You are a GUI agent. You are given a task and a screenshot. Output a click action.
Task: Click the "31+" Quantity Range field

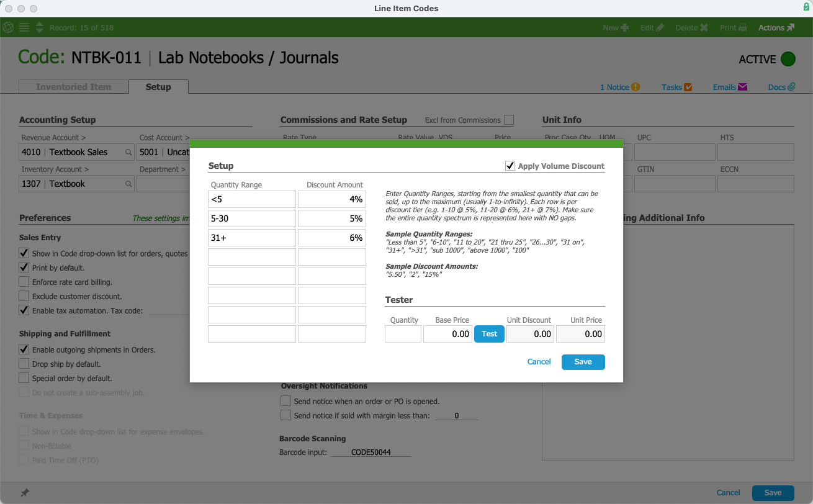coord(252,238)
